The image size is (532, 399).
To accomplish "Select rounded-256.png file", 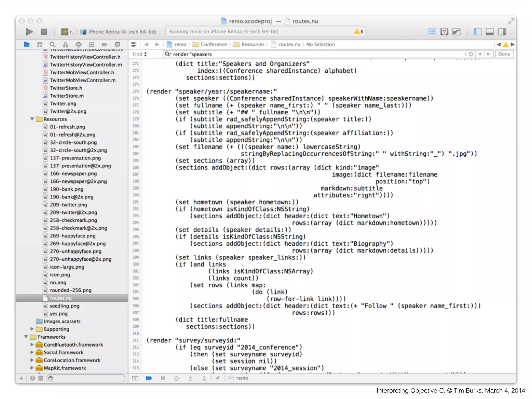I will coord(70,290).
